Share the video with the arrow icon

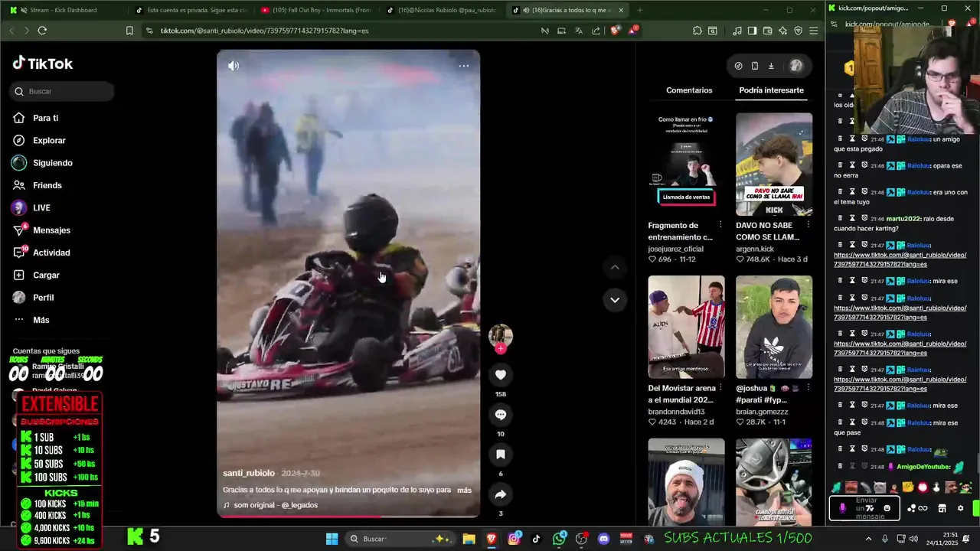point(501,494)
